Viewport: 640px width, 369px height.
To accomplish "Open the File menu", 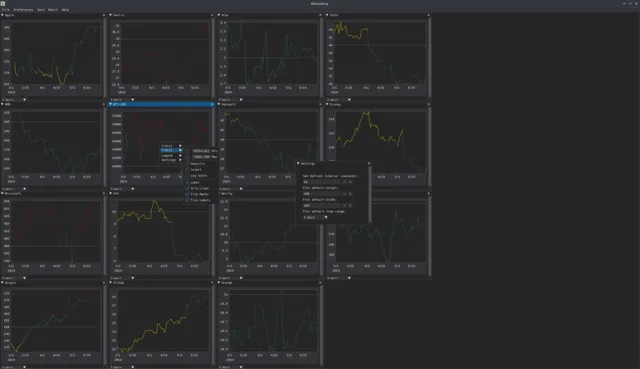I will pos(5,9).
